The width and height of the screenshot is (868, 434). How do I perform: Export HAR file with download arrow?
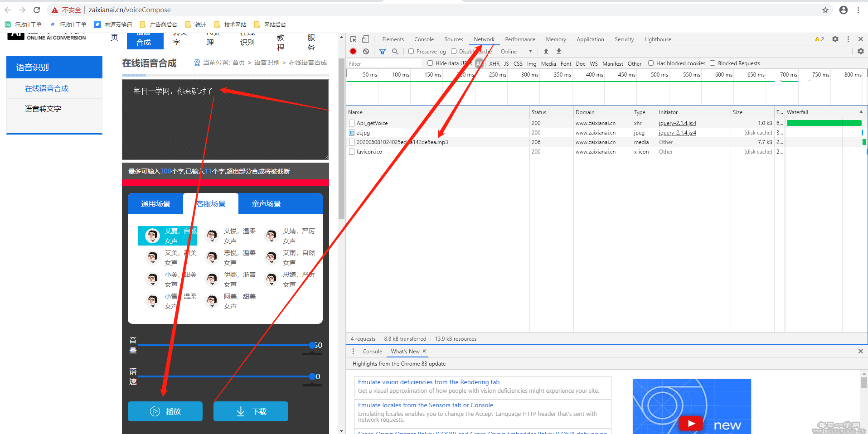559,52
